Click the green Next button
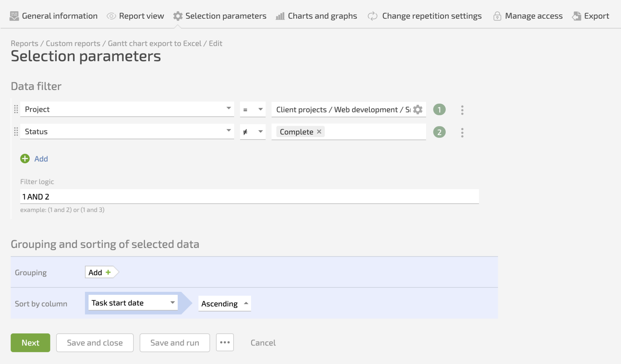The image size is (621, 364). point(30,342)
